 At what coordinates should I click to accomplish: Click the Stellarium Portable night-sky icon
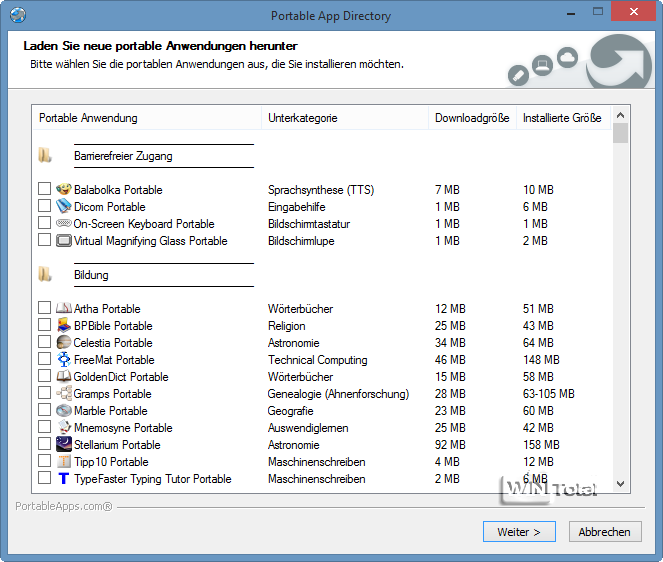coord(63,444)
